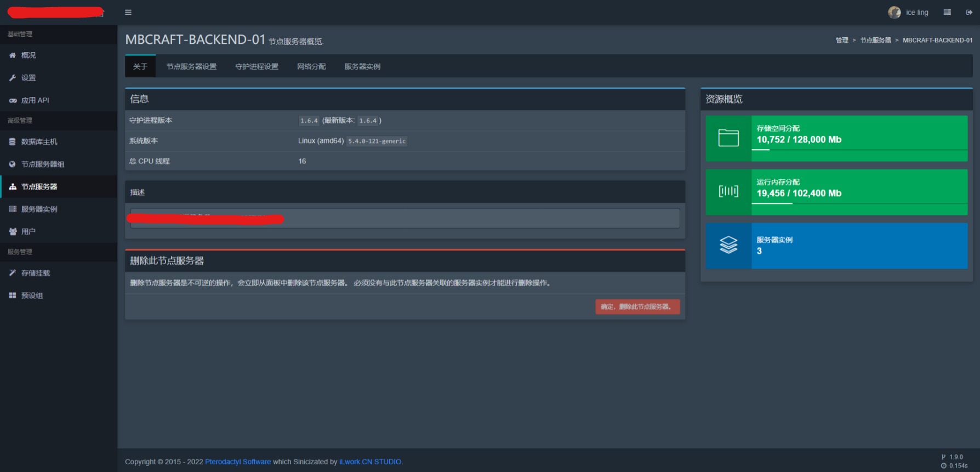980x472 pixels.
Task: Switch to the 守护进程设置 tab
Action: 257,66
